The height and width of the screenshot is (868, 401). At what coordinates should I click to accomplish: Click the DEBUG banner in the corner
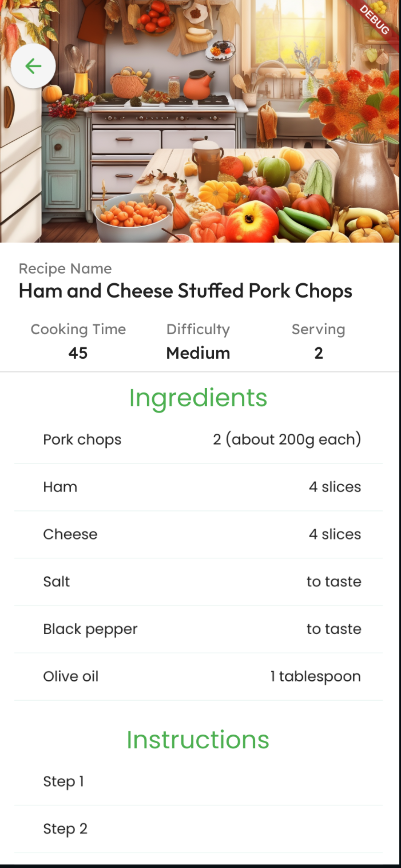pyautogui.click(x=375, y=20)
